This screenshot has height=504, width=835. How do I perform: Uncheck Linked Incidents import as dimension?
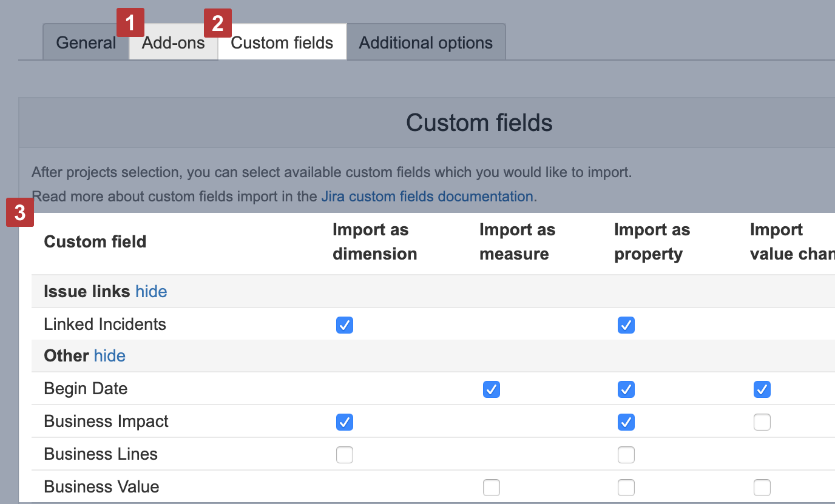point(345,325)
